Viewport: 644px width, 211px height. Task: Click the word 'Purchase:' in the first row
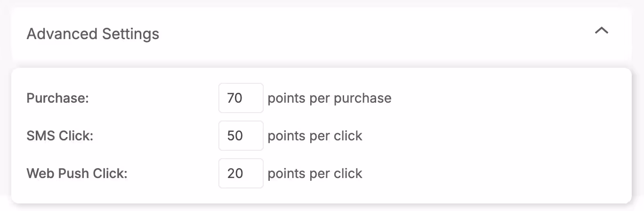[x=58, y=98]
